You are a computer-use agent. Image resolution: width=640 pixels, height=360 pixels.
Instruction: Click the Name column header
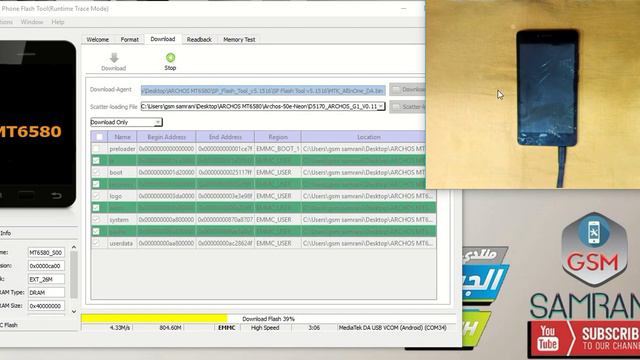122,137
